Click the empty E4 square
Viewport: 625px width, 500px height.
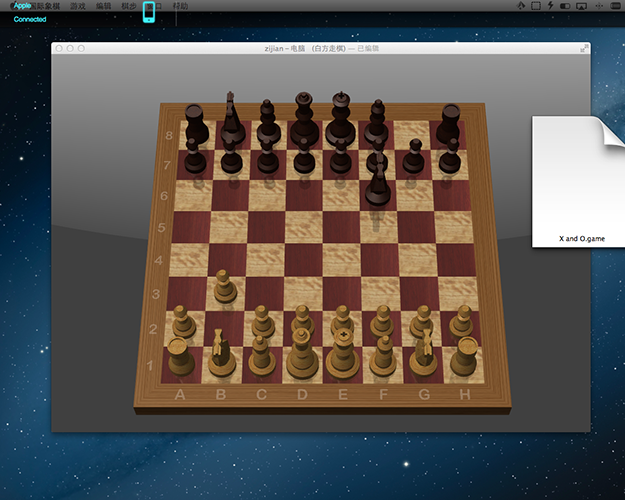coord(342,260)
